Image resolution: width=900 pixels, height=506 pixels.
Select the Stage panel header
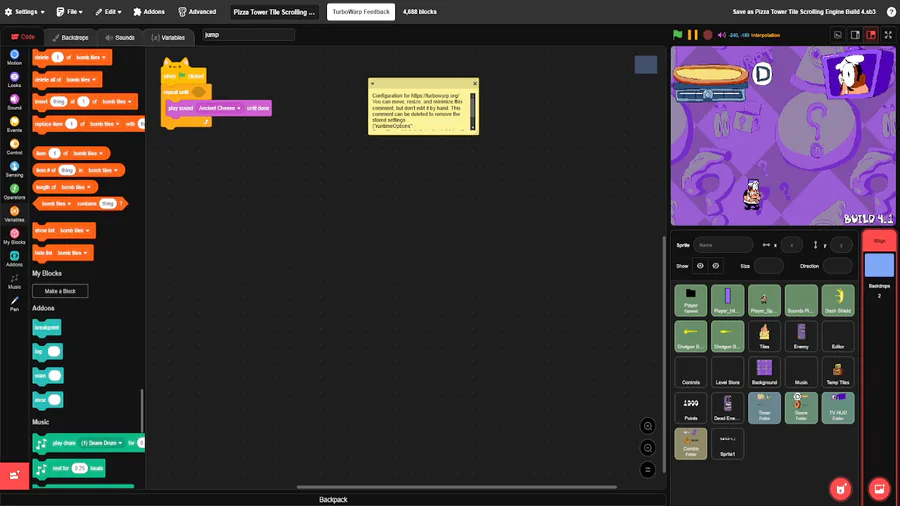(879, 240)
